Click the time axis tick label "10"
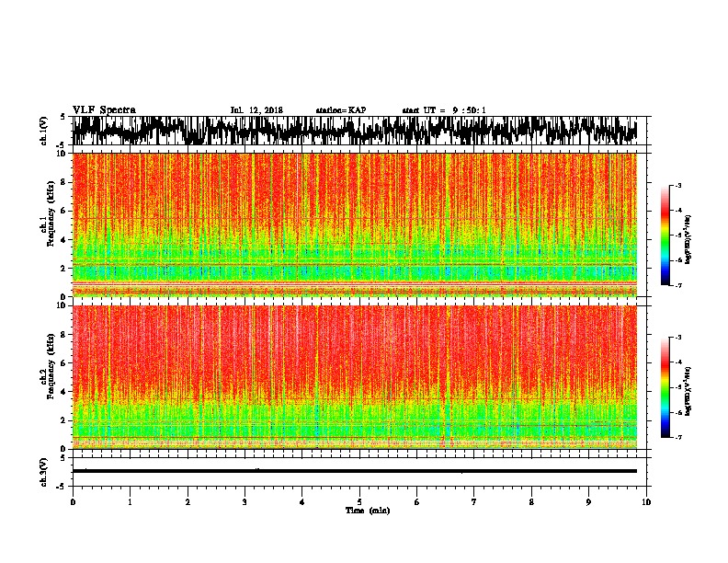Image resolution: width=728 pixels, height=563 pixels. [646, 502]
